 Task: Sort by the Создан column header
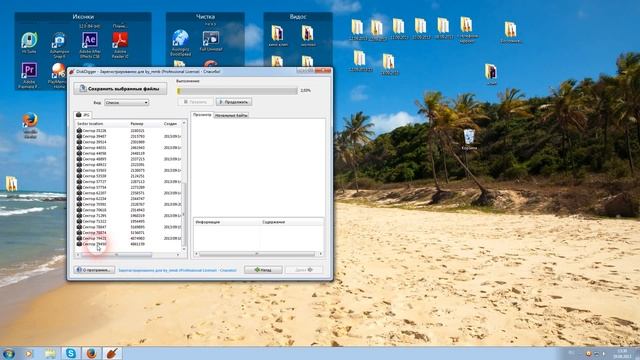[171, 123]
